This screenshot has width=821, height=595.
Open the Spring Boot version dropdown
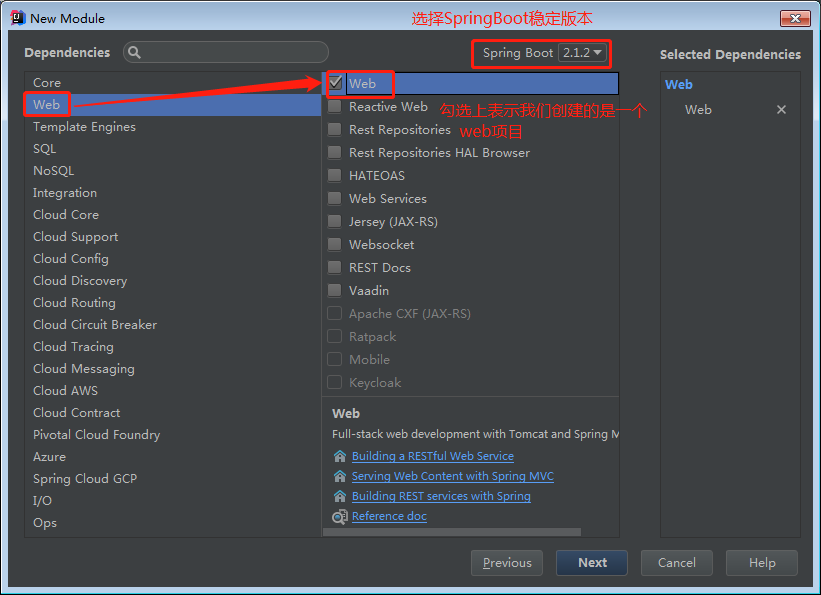[x=582, y=53]
